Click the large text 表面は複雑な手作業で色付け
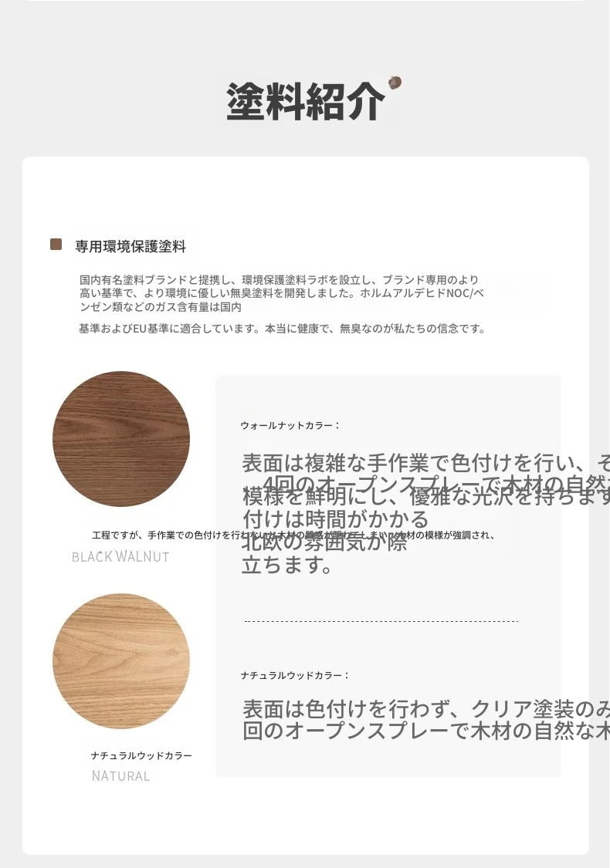 [x=425, y=463]
